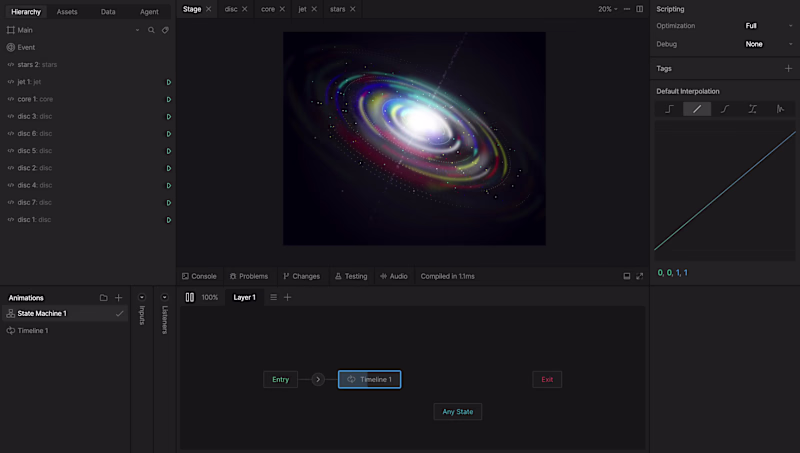Open the Debug dropdown set to None
The height and width of the screenshot is (453, 800).
point(767,44)
